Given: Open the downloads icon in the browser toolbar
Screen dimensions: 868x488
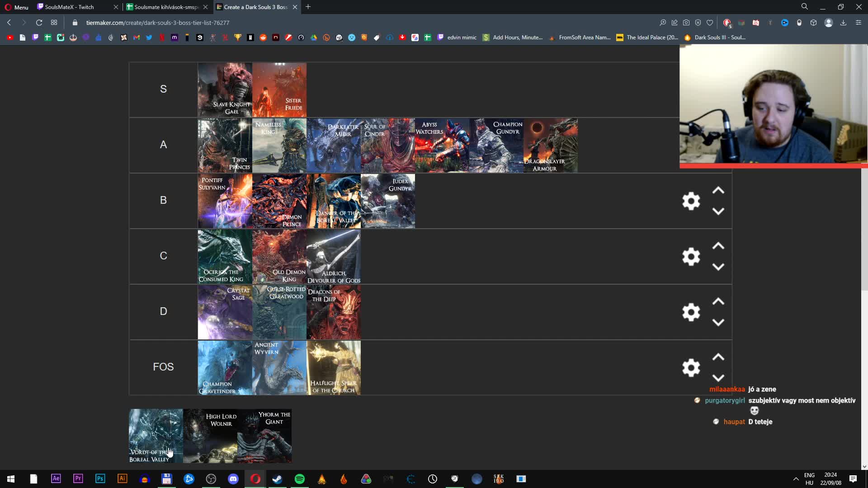Looking at the screenshot, I should pyautogui.click(x=843, y=23).
